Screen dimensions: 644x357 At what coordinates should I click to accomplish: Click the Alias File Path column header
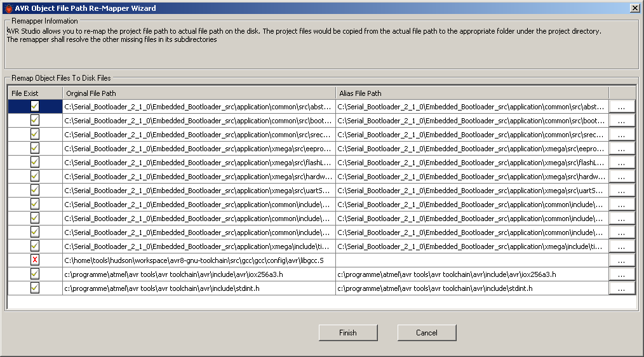point(472,93)
